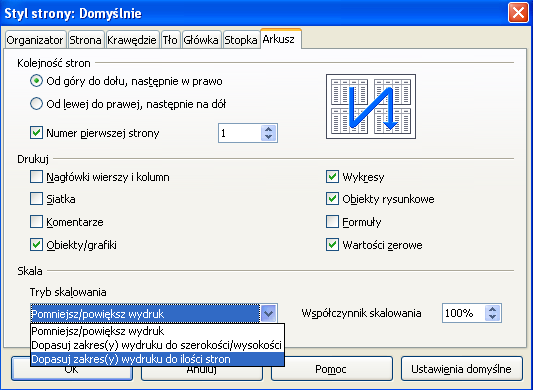This screenshot has width=533, height=390.
Task: Collapse the Tryb skalowania dropdown arrow
Action: click(269, 313)
